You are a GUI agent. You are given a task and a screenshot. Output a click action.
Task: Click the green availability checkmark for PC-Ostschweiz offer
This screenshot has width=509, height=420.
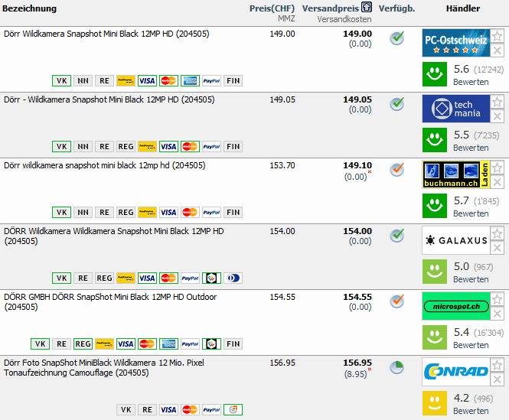(396, 38)
